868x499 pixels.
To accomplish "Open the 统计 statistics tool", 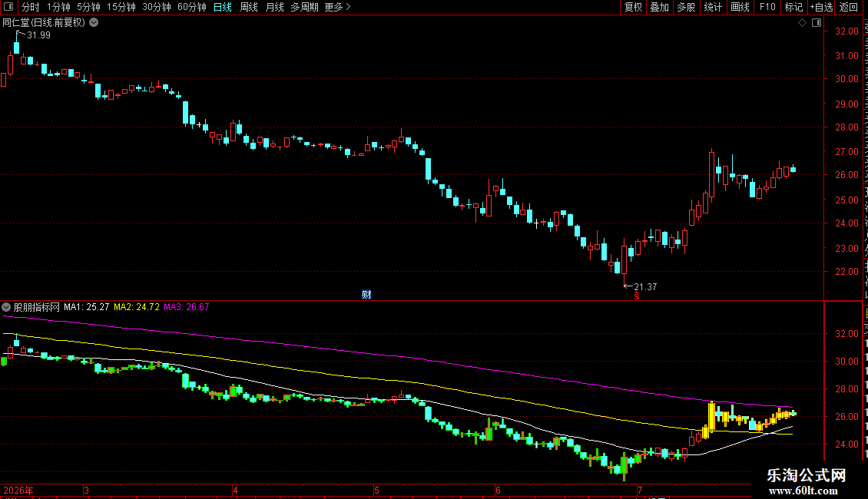I will click(713, 7).
